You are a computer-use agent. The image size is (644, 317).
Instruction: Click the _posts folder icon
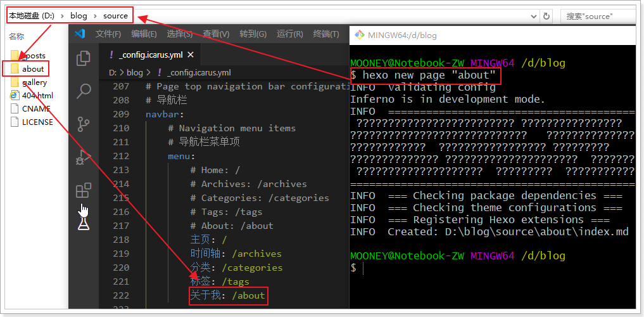click(x=15, y=55)
